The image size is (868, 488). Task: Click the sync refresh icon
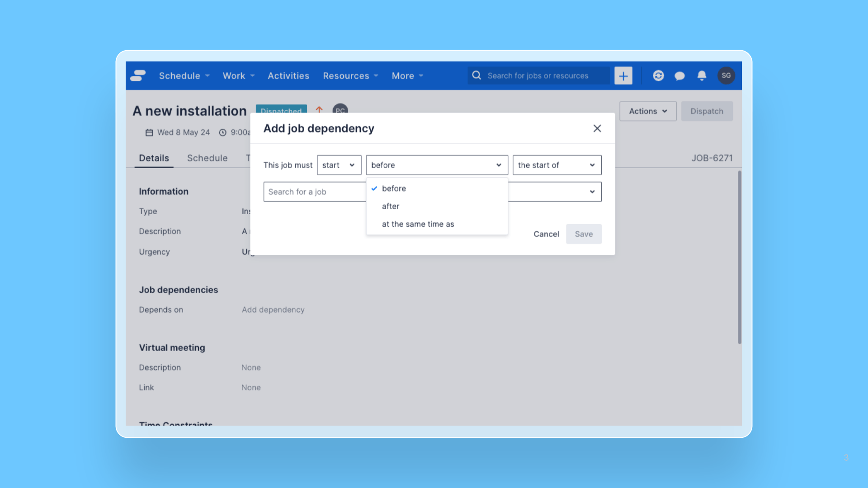pyautogui.click(x=658, y=76)
